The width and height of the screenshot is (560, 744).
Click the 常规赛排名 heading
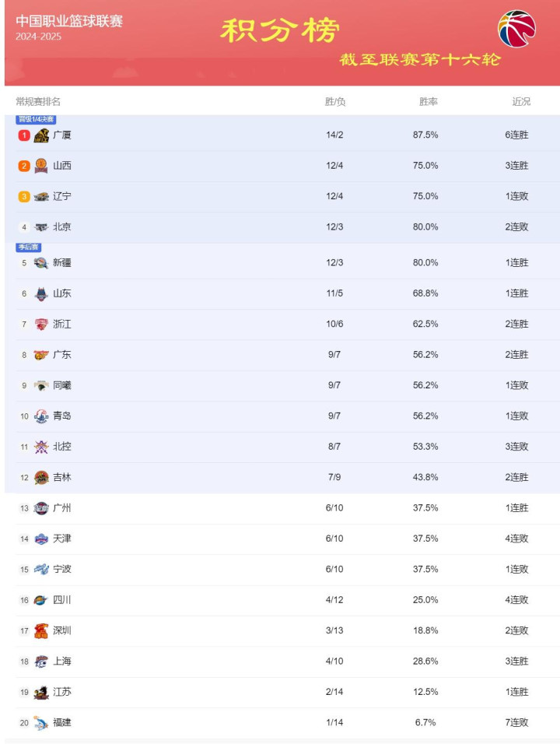click(38, 101)
